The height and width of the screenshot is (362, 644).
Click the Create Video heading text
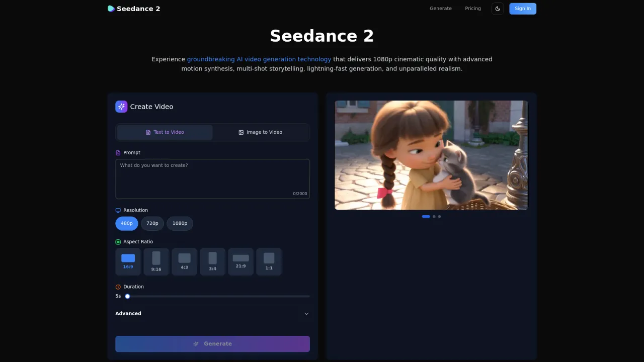click(151, 107)
